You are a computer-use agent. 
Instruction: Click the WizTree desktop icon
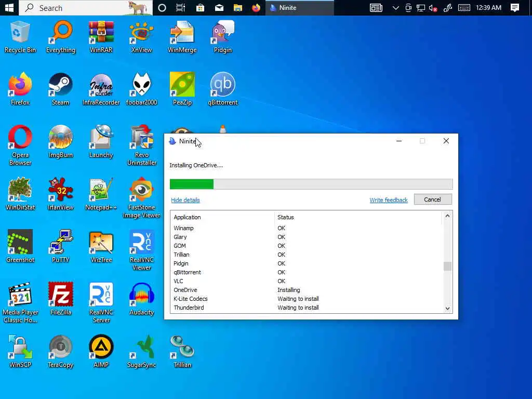pos(101,246)
